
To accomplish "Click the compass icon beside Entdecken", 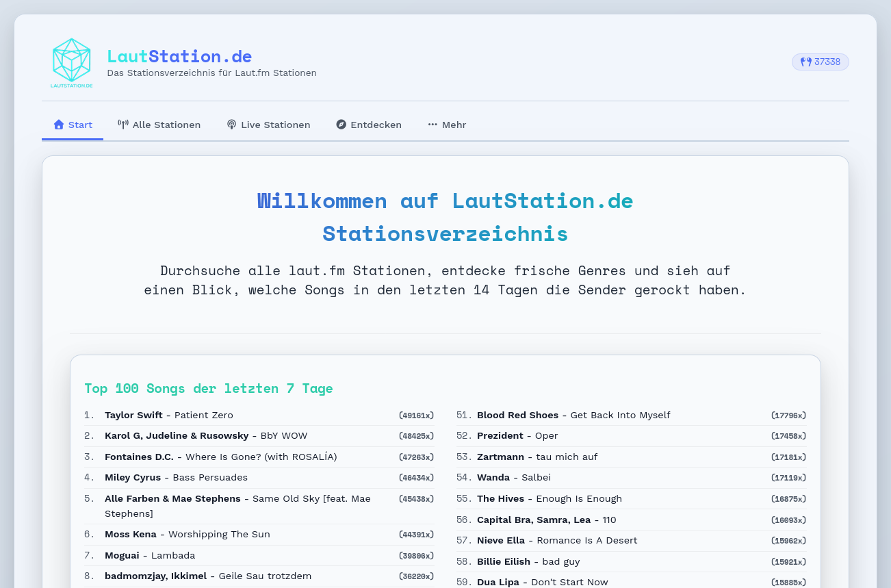I will click(341, 125).
